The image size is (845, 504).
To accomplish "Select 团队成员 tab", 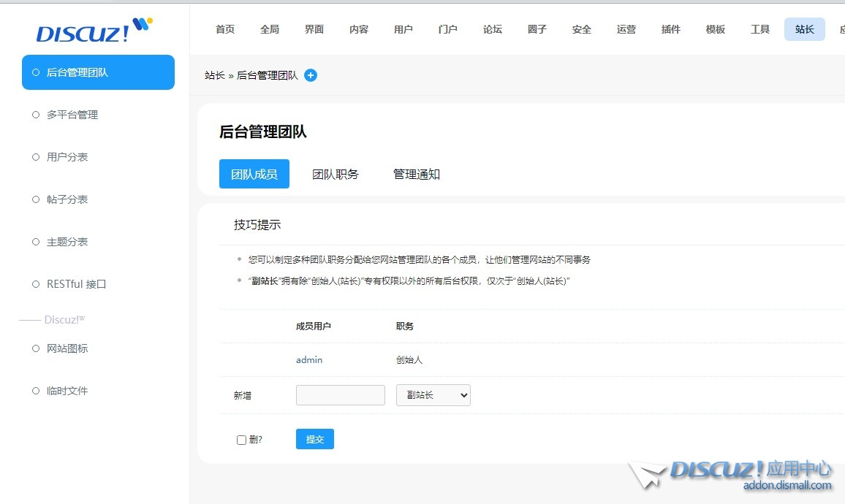I will (x=254, y=174).
